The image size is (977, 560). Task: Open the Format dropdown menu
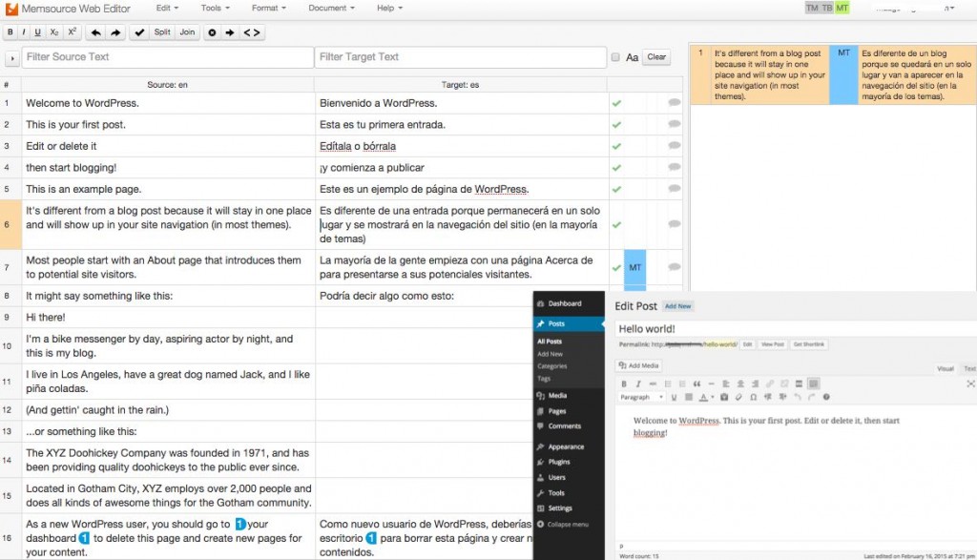click(268, 8)
